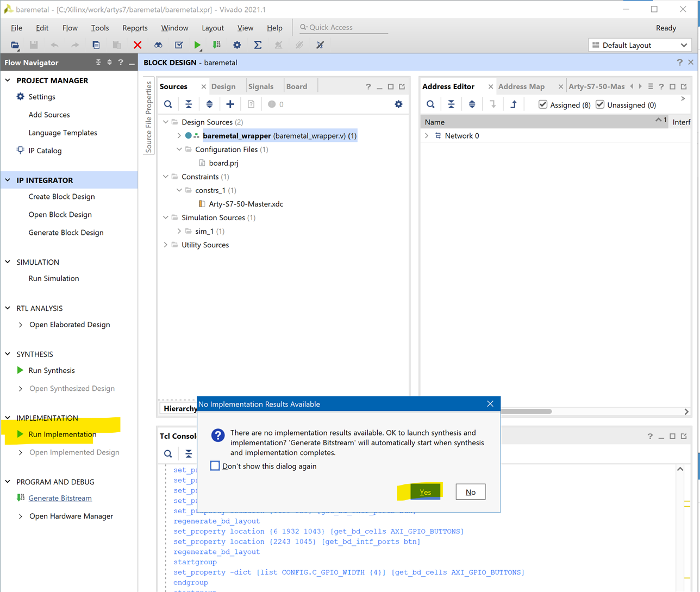Toggle the Assigned (8) checkbox

click(x=543, y=104)
